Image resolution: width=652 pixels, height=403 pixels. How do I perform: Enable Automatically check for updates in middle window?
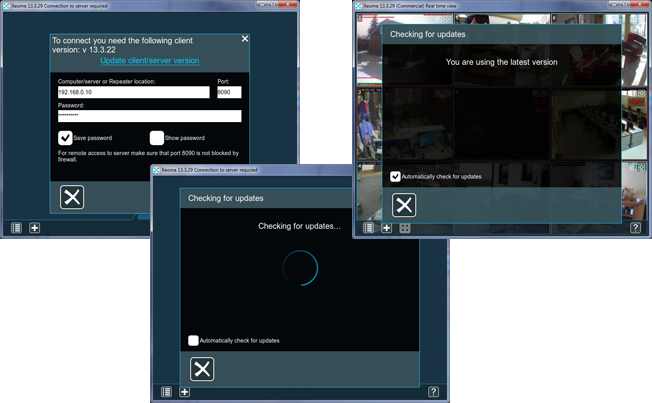[x=193, y=341]
